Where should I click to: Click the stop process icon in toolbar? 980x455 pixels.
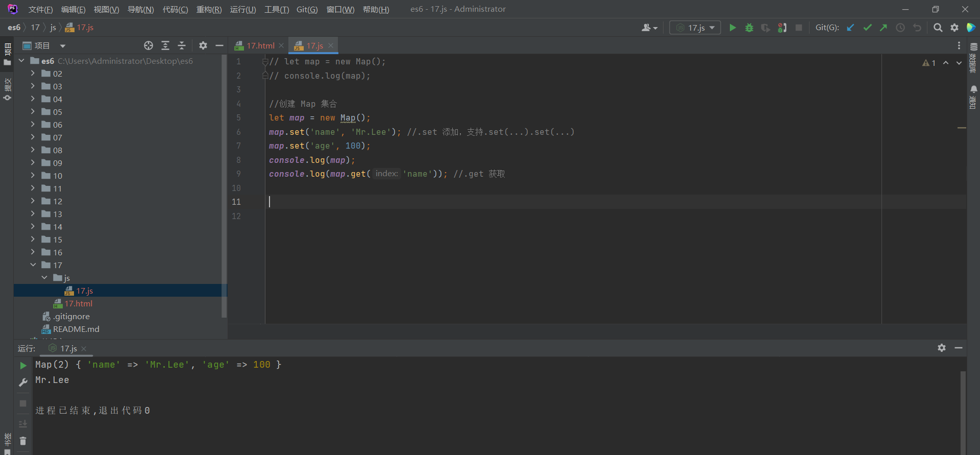799,28
